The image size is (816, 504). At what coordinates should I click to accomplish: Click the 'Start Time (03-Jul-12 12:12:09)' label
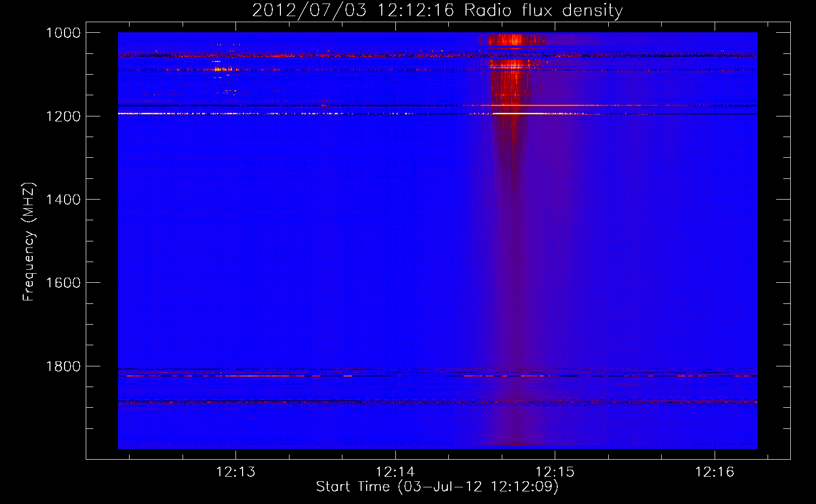437,487
